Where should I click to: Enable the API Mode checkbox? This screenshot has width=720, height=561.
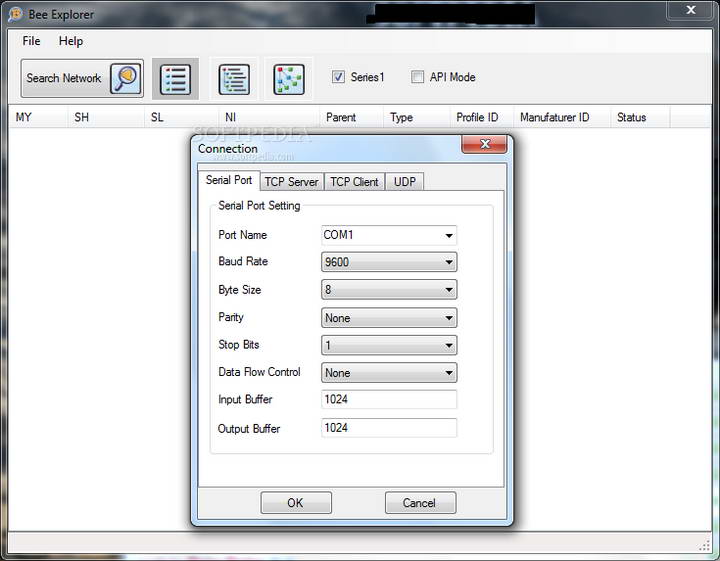417,77
